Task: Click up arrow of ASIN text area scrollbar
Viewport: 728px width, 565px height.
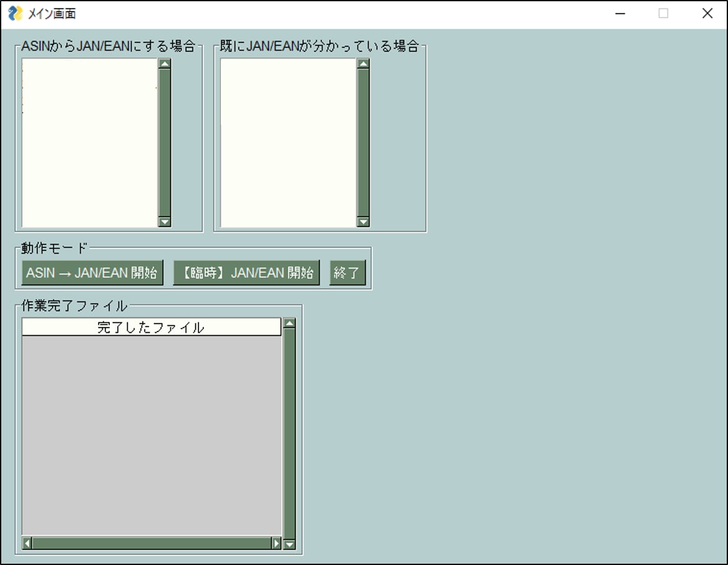Action: point(164,64)
